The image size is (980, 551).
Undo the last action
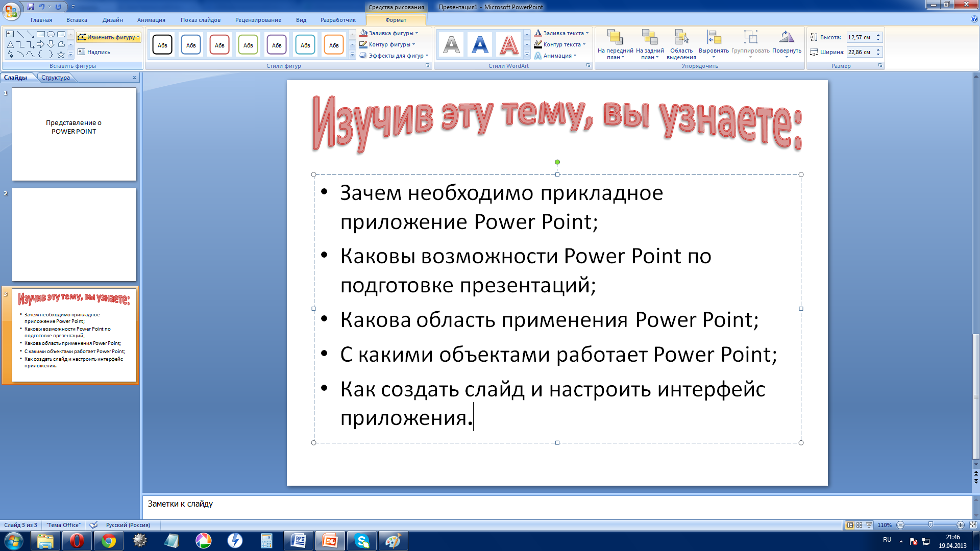[41, 7]
